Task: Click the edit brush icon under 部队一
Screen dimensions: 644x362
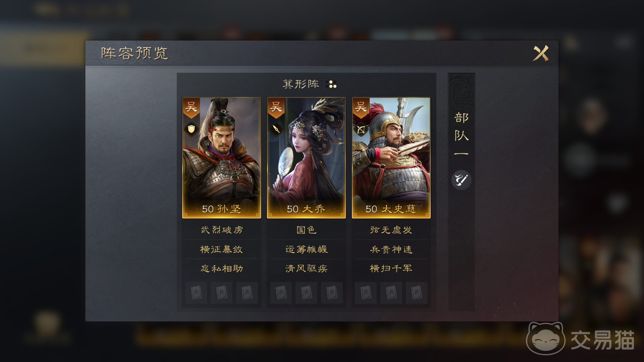Action: [x=462, y=180]
